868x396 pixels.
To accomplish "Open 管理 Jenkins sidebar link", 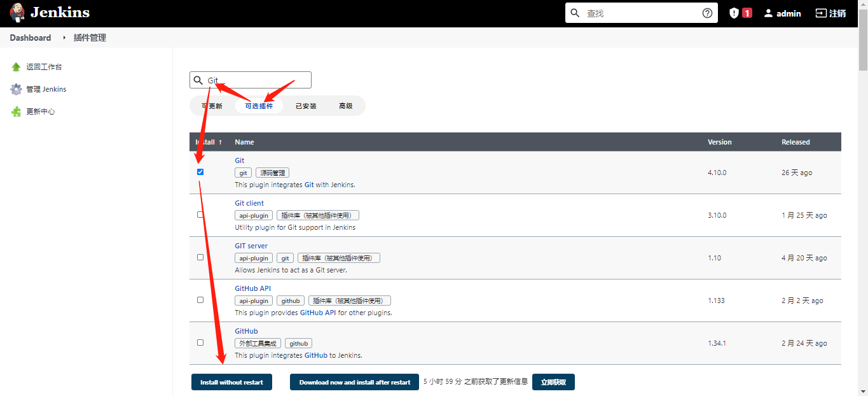I will [x=46, y=89].
